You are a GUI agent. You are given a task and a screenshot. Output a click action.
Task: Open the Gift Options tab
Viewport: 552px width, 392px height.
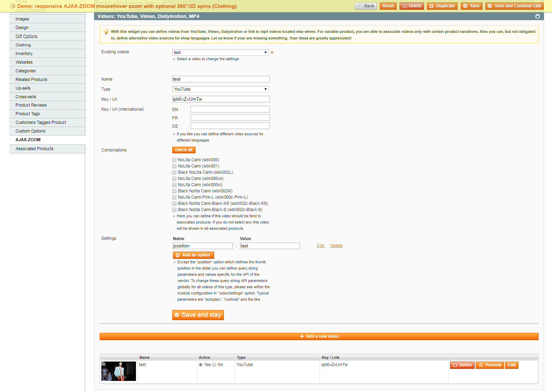point(47,36)
